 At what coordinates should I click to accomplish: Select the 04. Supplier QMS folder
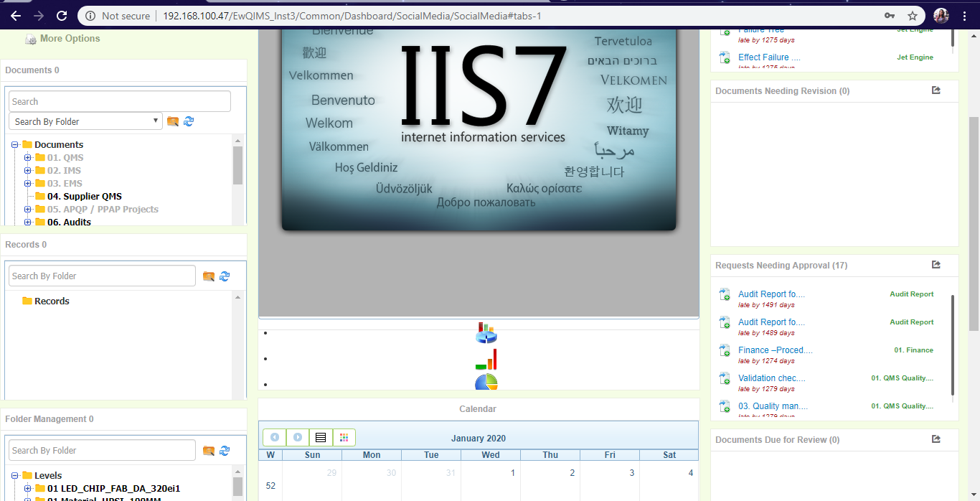(x=85, y=196)
